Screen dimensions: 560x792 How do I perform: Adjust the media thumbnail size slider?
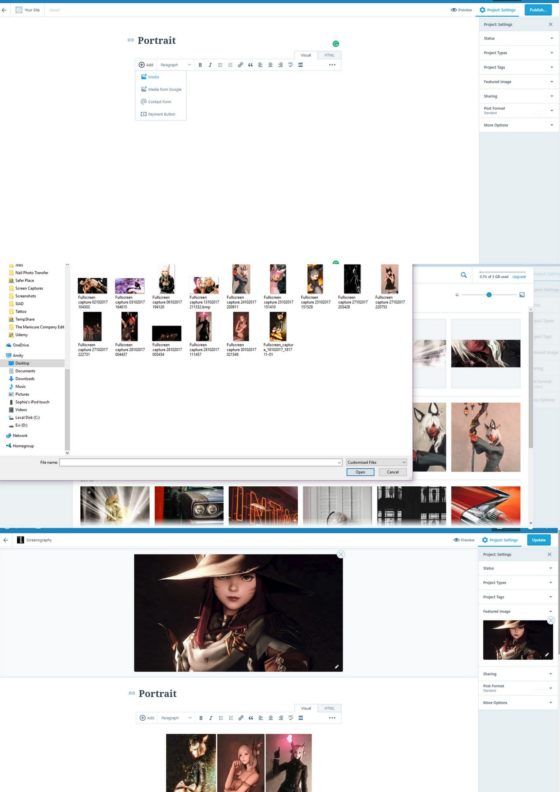(x=489, y=294)
